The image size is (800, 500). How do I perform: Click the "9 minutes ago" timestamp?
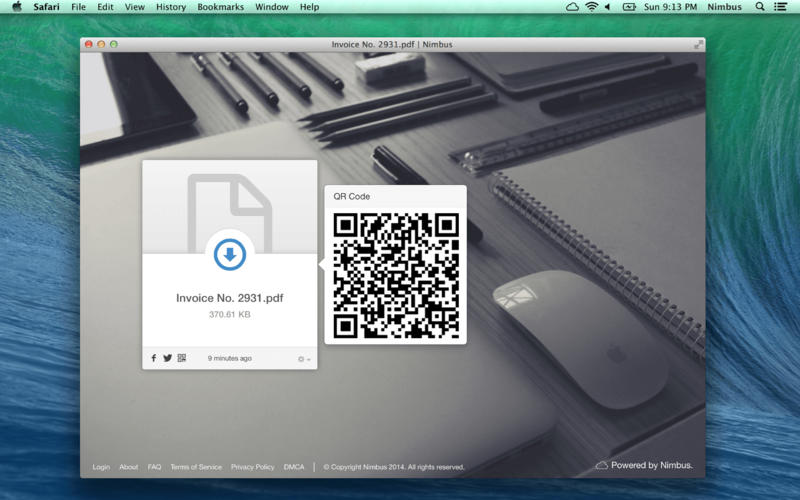(x=230, y=358)
